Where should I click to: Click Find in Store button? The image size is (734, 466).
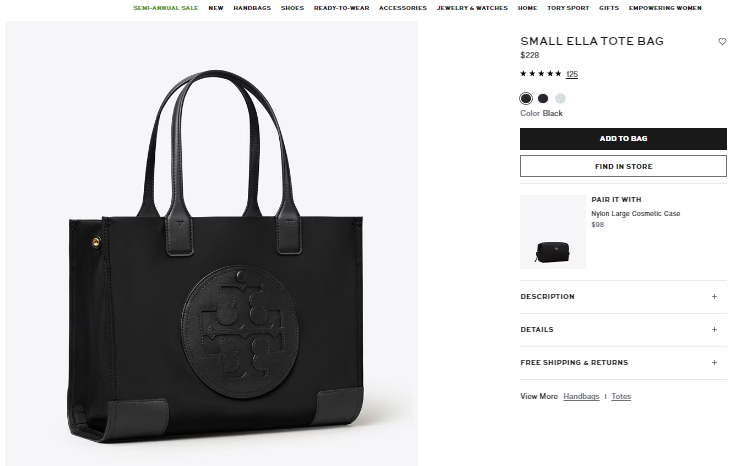623,166
